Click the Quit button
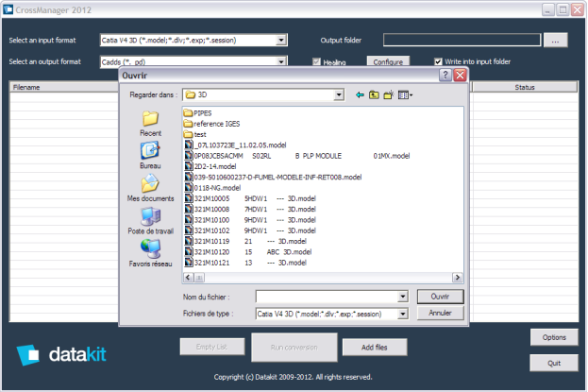Screen dimensions: 588x392 pyautogui.click(x=554, y=363)
